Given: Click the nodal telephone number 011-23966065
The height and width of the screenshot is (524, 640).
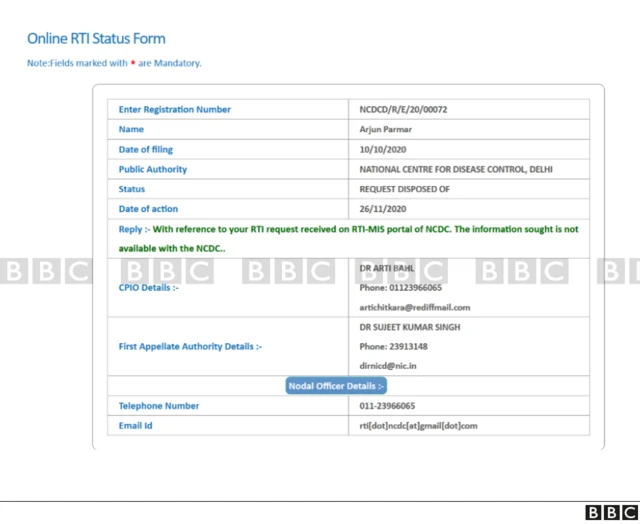Looking at the screenshot, I should [x=387, y=406].
